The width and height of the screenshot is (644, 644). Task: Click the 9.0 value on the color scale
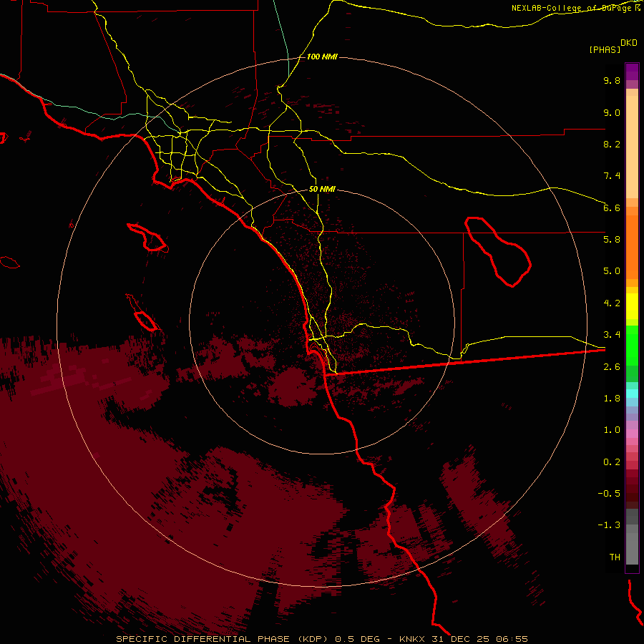(612, 112)
